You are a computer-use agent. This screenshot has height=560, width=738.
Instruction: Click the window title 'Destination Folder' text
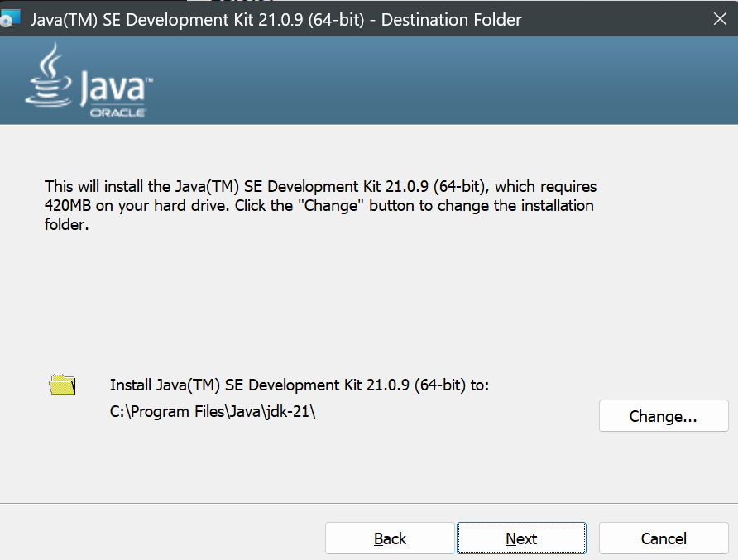pos(452,18)
